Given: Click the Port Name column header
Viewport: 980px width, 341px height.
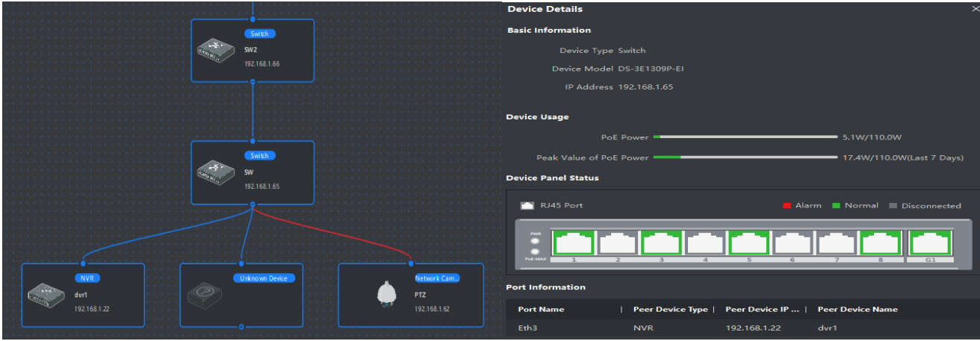Looking at the screenshot, I should [x=541, y=309].
